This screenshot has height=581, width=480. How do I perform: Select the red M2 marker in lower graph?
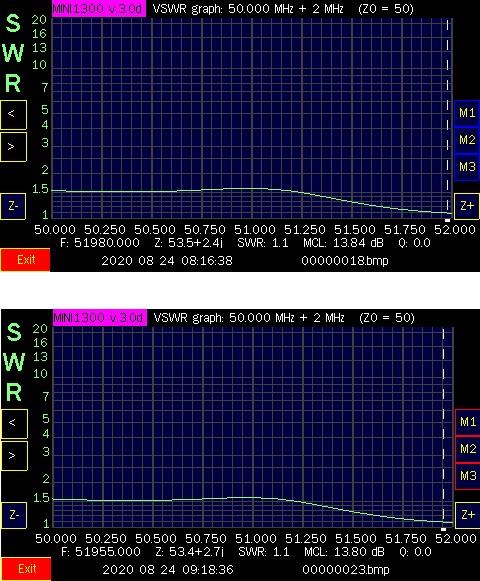point(467,449)
